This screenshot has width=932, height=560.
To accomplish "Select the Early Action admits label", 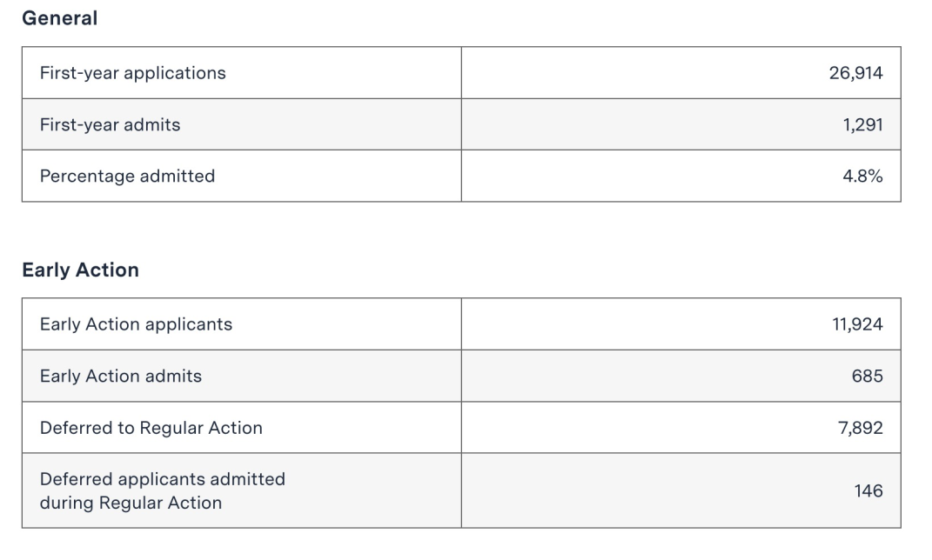I will click(121, 376).
